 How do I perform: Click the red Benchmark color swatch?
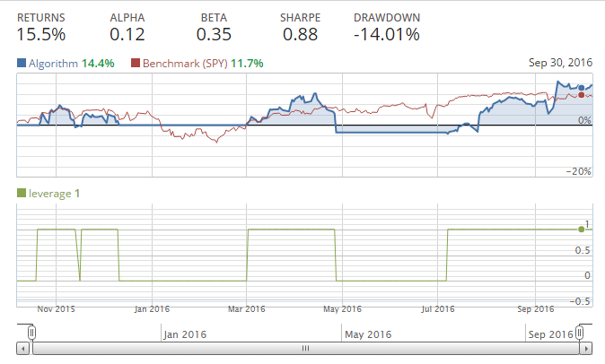pyautogui.click(x=136, y=64)
